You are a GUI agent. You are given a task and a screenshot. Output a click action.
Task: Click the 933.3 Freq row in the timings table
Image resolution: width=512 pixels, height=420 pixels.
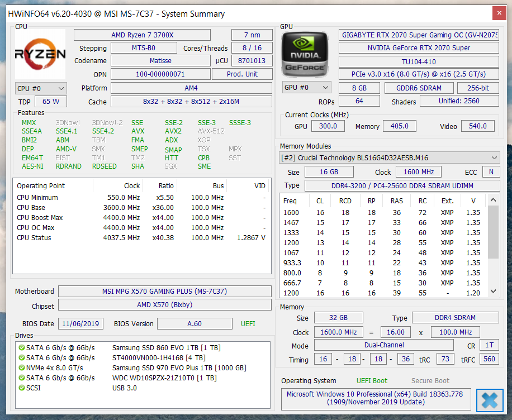(383, 263)
